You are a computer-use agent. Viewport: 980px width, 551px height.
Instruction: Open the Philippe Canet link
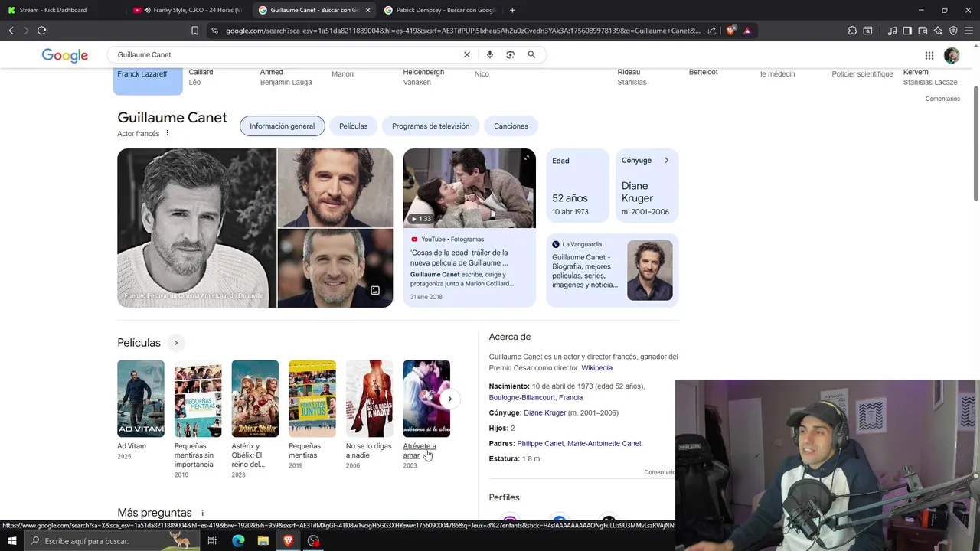541,444
